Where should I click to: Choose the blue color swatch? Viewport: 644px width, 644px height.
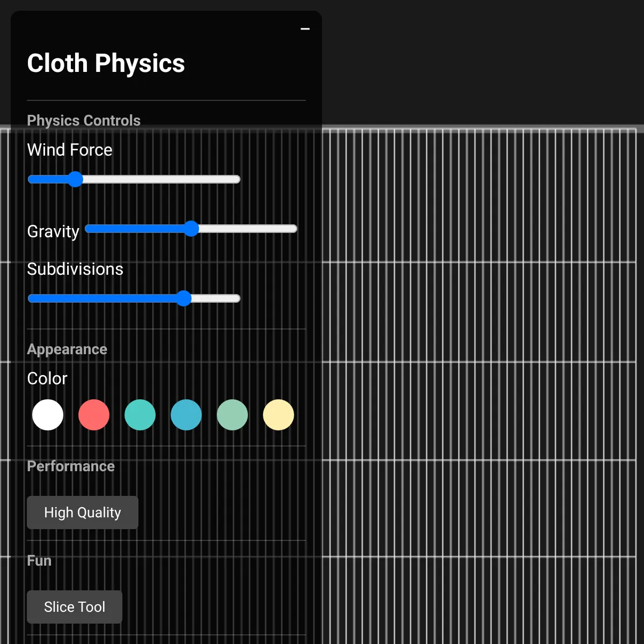186,415
